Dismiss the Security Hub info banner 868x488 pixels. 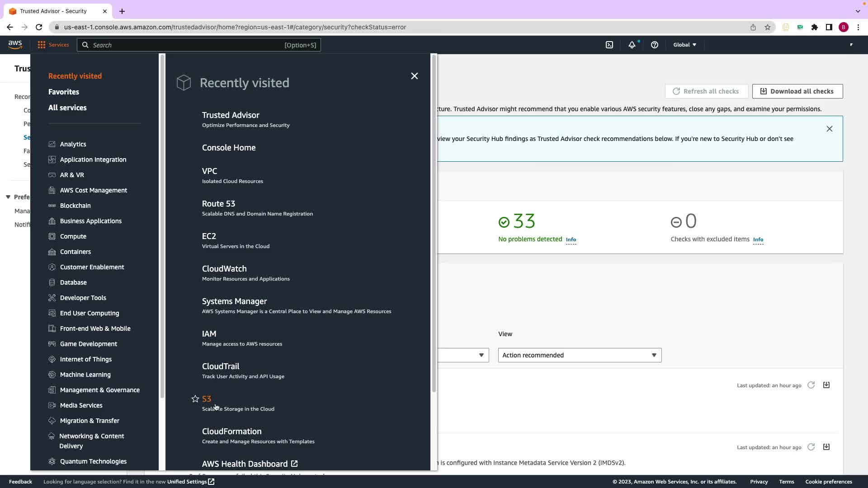point(829,129)
